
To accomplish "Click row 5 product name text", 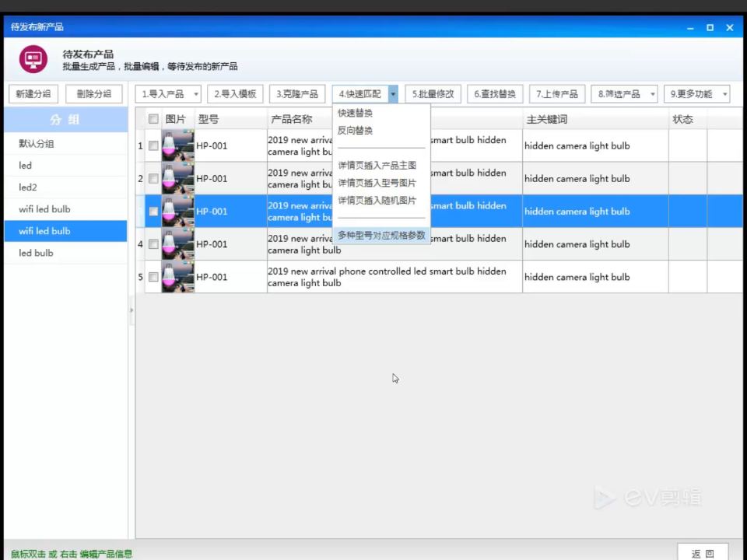I will coord(387,277).
